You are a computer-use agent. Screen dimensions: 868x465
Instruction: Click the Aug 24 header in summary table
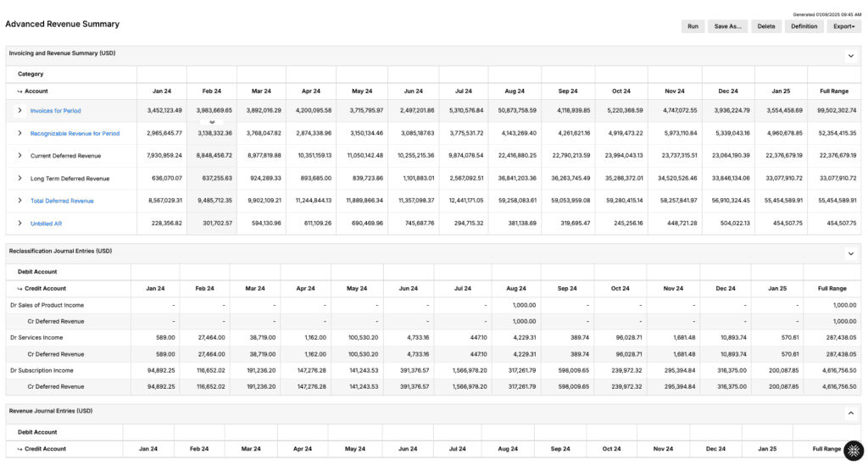pos(515,91)
